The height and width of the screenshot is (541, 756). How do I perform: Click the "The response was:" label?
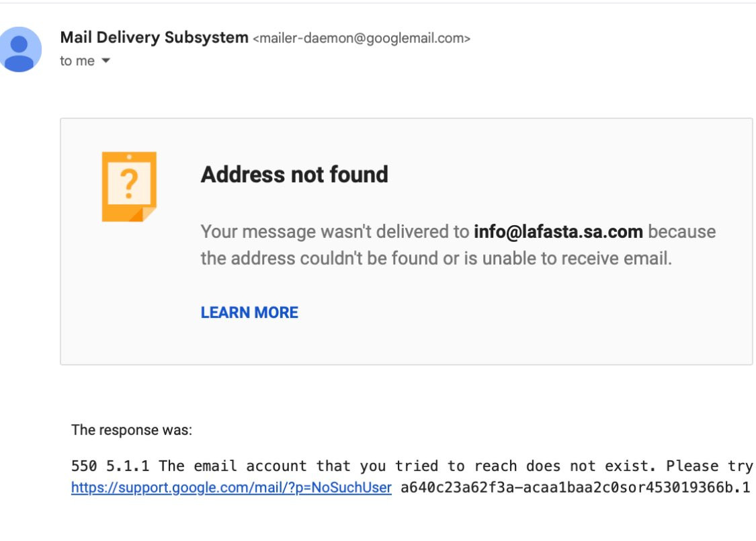pyautogui.click(x=132, y=430)
